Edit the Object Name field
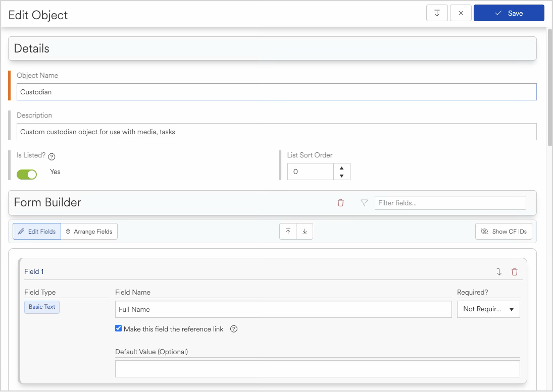Image resolution: width=553 pixels, height=392 pixels. coord(277,92)
